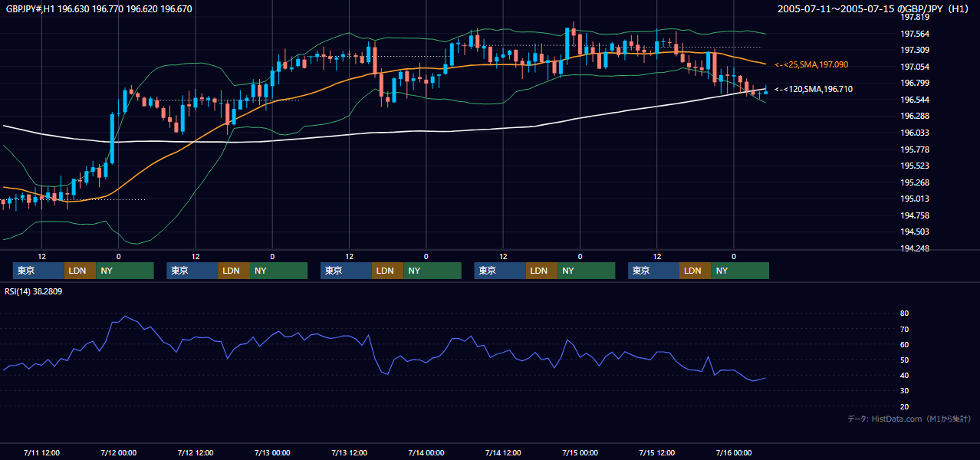Click the RSI scale value 70
The height and width of the screenshot is (460, 980).
point(905,329)
